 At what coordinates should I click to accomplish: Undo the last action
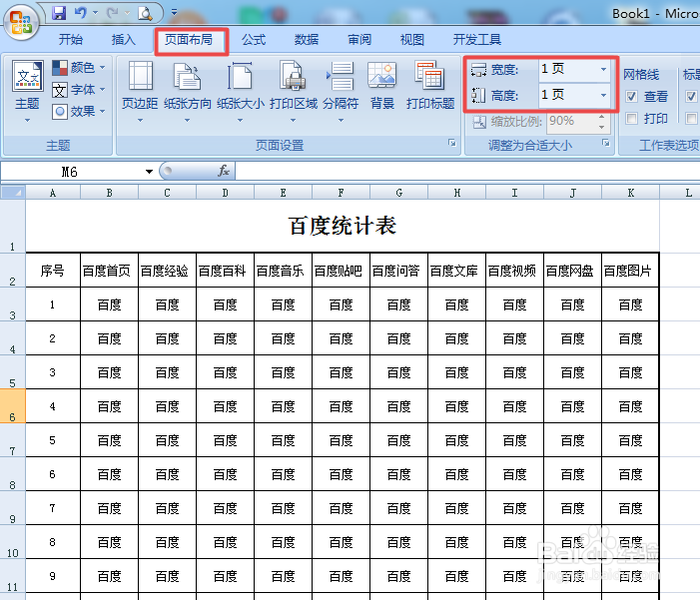(x=80, y=13)
